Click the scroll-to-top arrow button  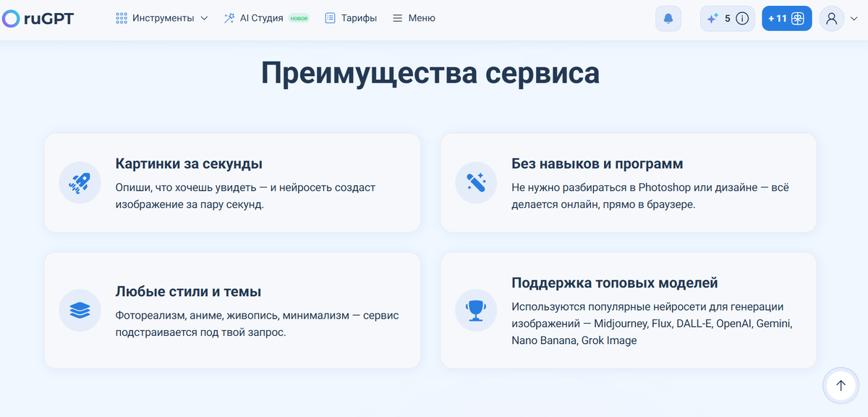click(841, 386)
